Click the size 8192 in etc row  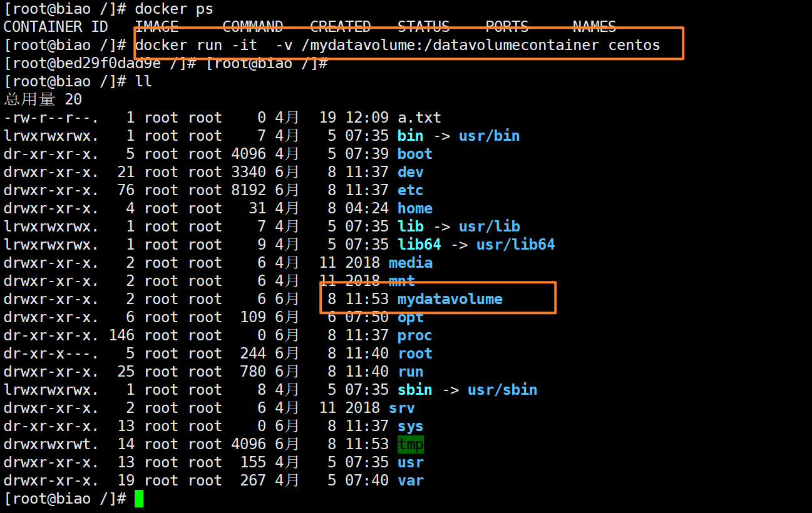tap(249, 190)
